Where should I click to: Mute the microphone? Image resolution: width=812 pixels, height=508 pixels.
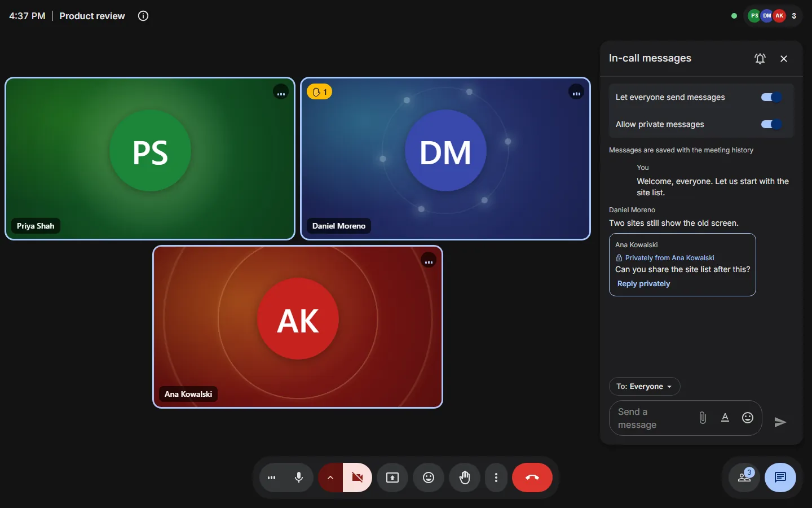[x=299, y=478]
